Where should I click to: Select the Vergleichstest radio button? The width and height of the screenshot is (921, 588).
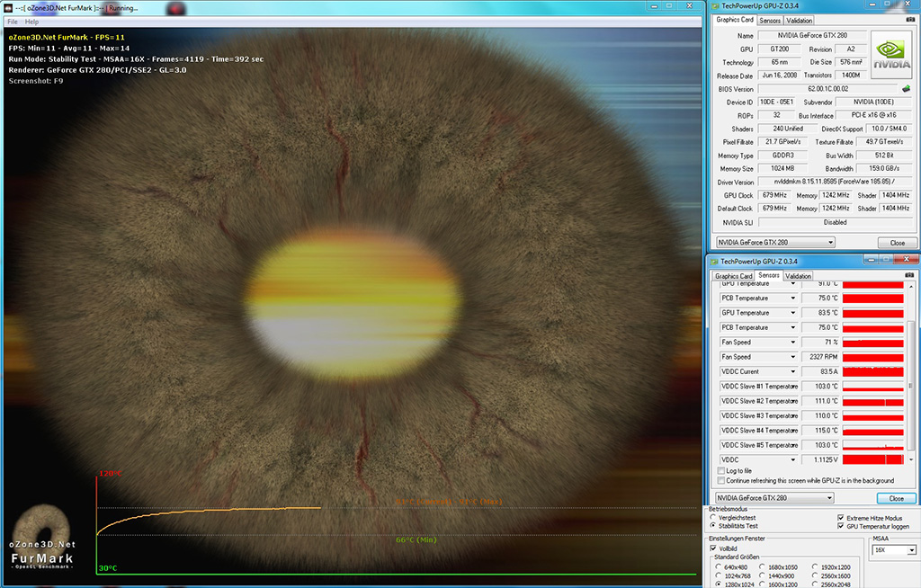coord(713,518)
